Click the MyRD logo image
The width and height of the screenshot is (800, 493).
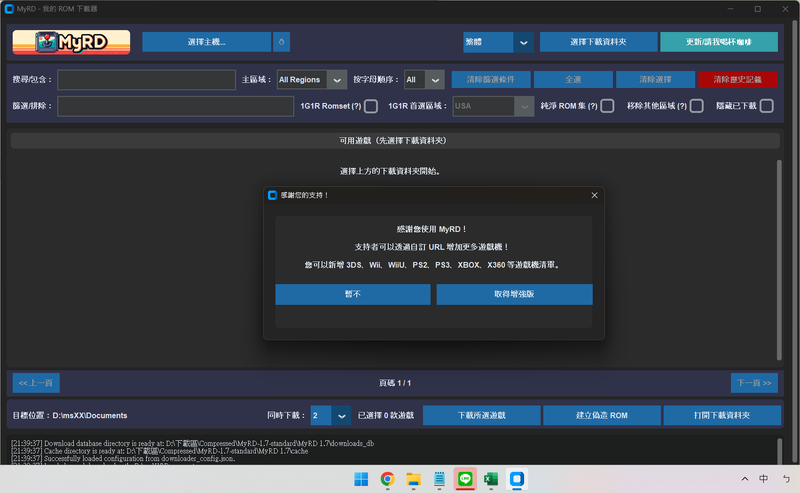tap(71, 42)
